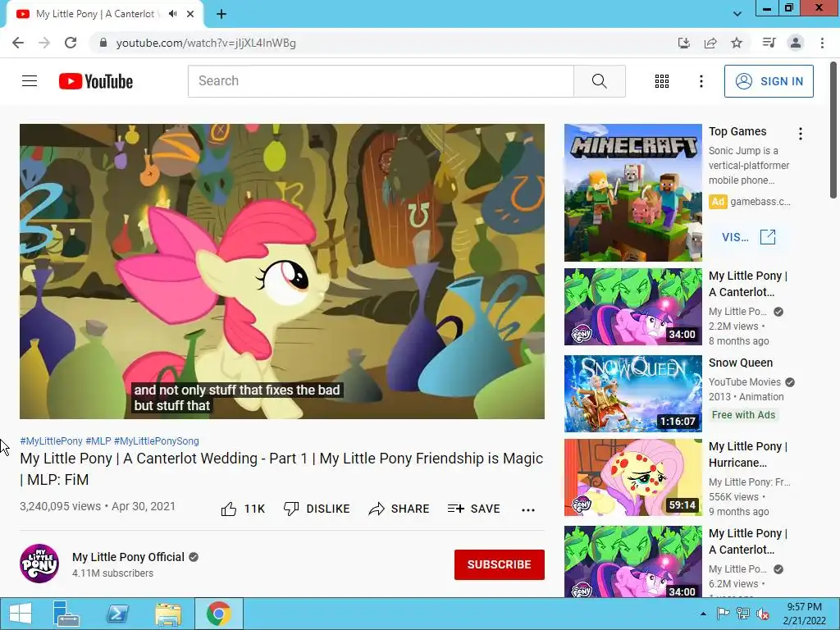
Task: Open more actions ellipsis under video
Action: click(x=528, y=509)
